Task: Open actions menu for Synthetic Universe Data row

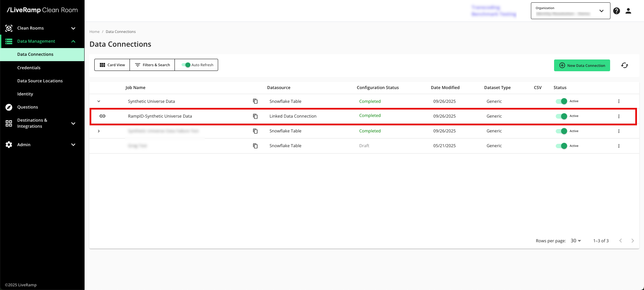Action: pyautogui.click(x=619, y=101)
